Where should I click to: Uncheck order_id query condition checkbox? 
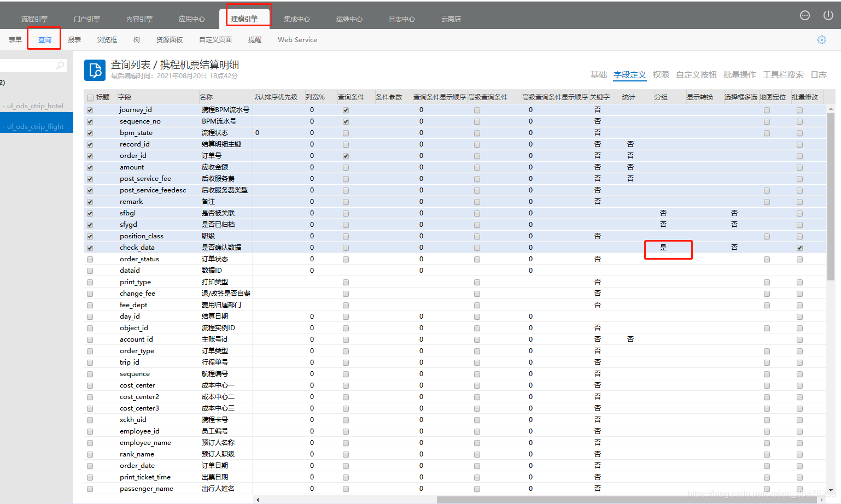click(x=346, y=156)
